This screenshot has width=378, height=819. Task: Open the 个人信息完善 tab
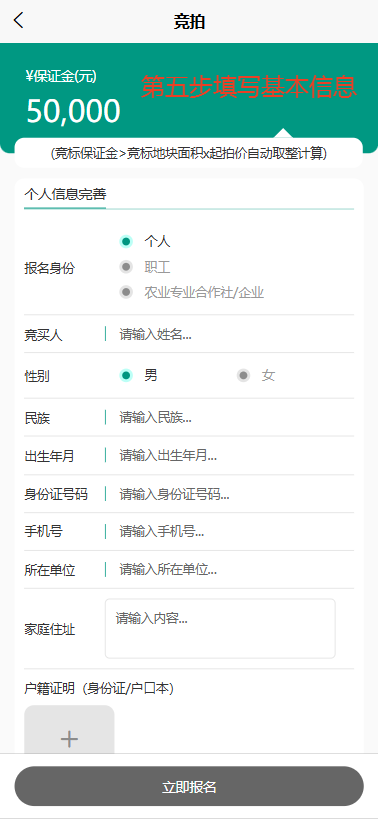[x=65, y=195]
